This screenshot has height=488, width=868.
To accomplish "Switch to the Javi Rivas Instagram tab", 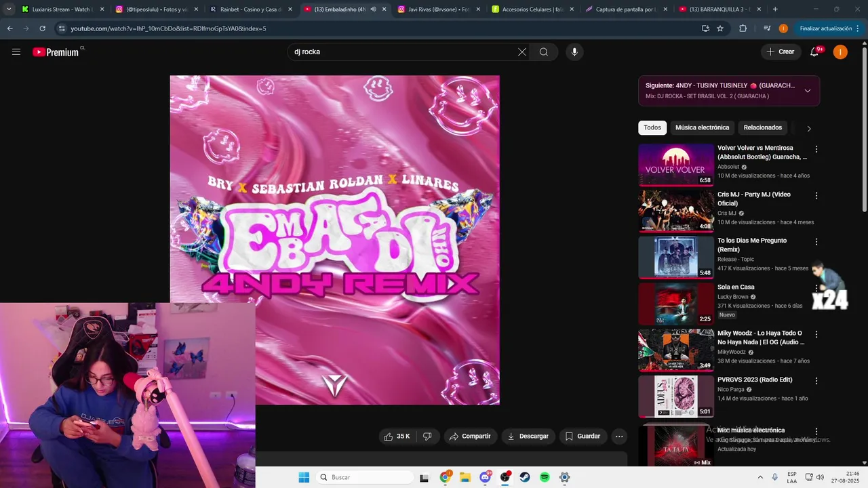I will point(439,9).
